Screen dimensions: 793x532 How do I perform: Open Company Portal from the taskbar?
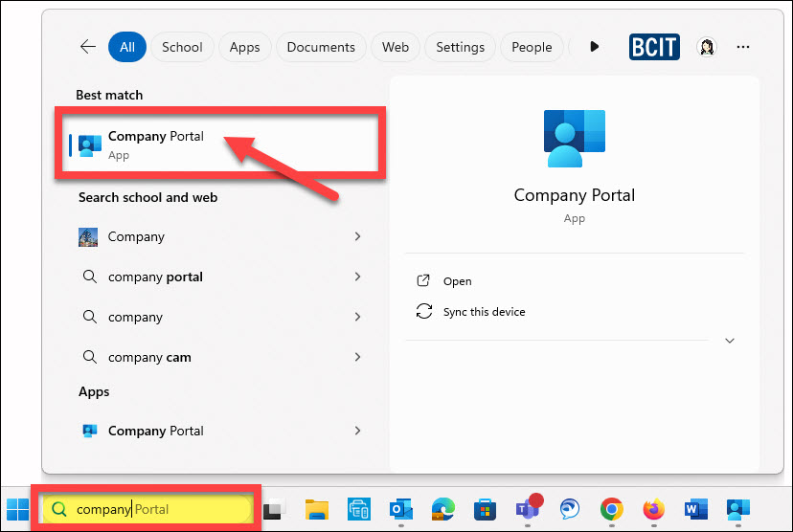pyautogui.click(x=737, y=509)
